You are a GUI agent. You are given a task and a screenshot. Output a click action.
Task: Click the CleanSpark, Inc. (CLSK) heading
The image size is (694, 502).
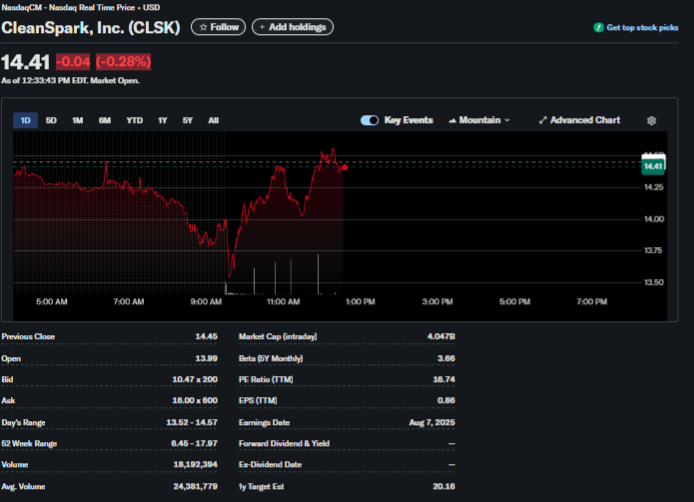(91, 27)
